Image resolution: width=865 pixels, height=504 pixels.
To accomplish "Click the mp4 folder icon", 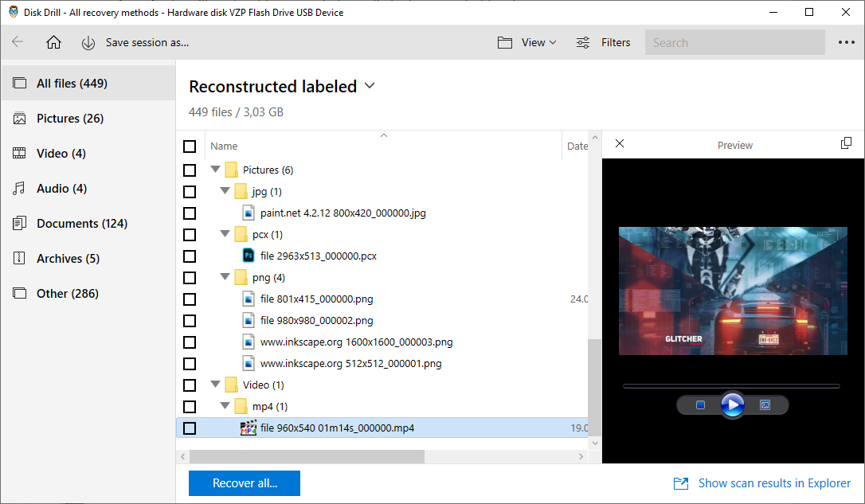I will [241, 406].
